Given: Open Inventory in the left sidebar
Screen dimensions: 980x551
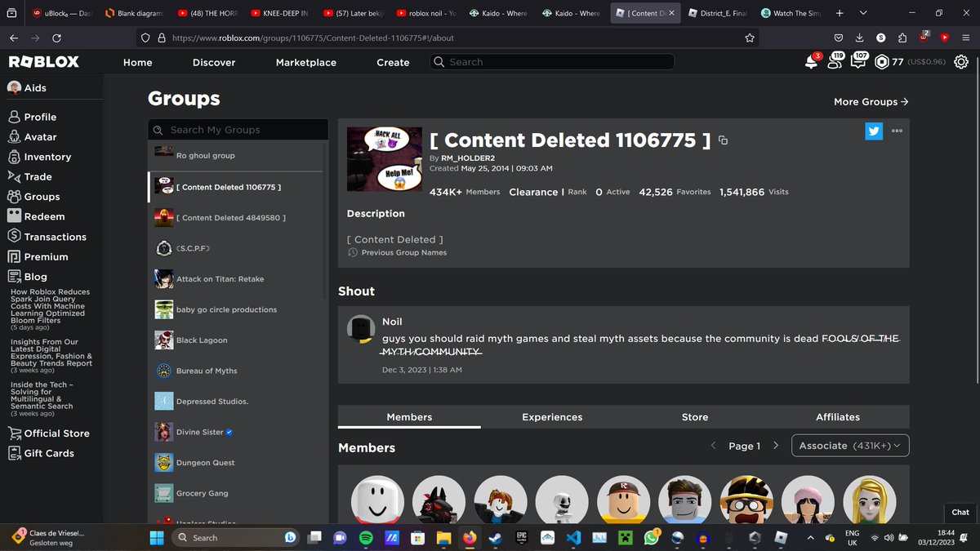Looking at the screenshot, I should [x=39, y=157].
